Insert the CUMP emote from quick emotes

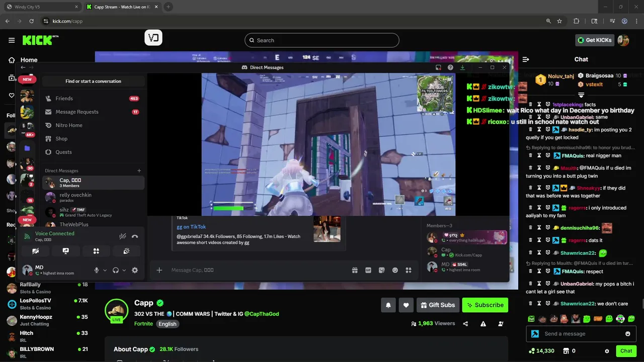click(x=598, y=319)
